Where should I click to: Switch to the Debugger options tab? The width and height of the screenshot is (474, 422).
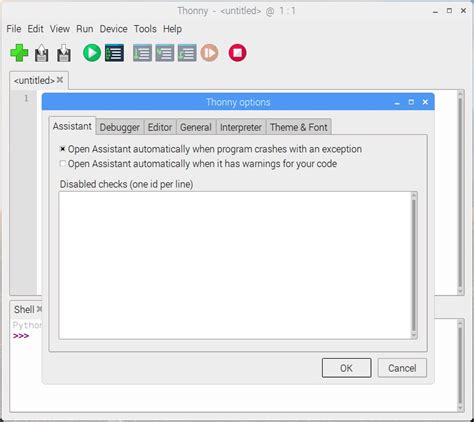click(x=120, y=127)
